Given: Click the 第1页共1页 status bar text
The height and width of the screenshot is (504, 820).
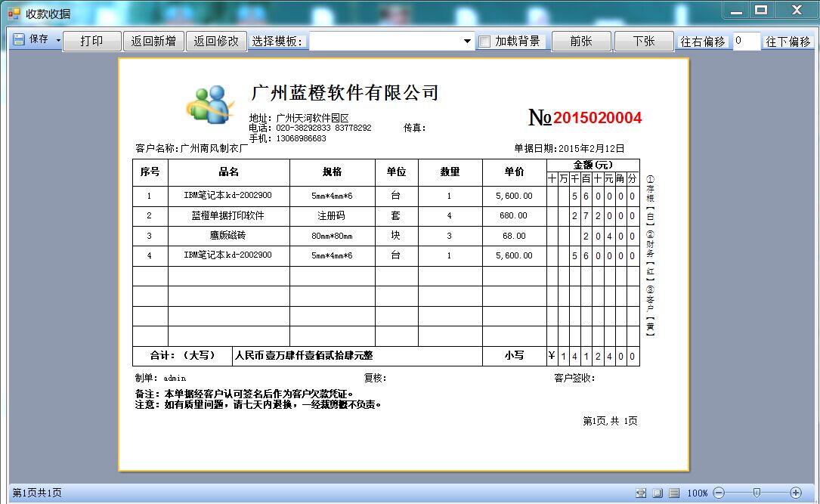Looking at the screenshot, I should 37,493.
